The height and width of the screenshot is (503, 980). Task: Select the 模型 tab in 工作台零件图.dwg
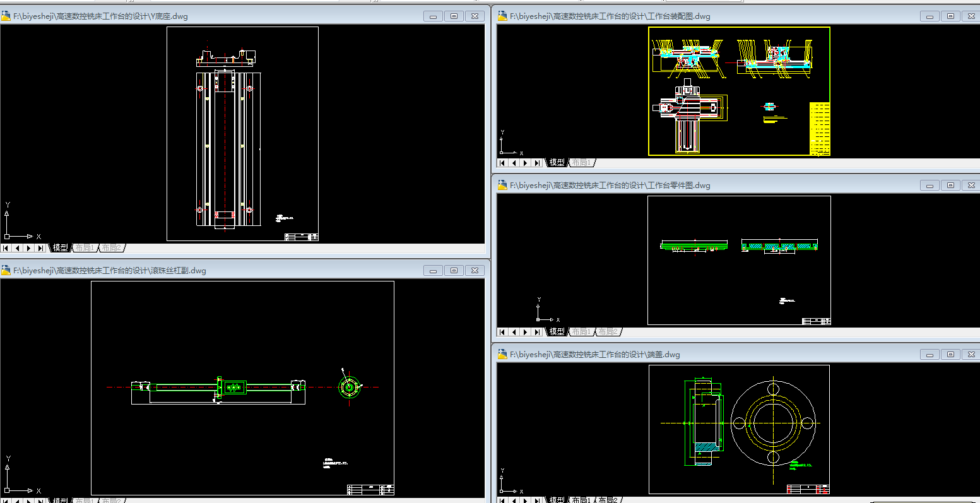[557, 332]
